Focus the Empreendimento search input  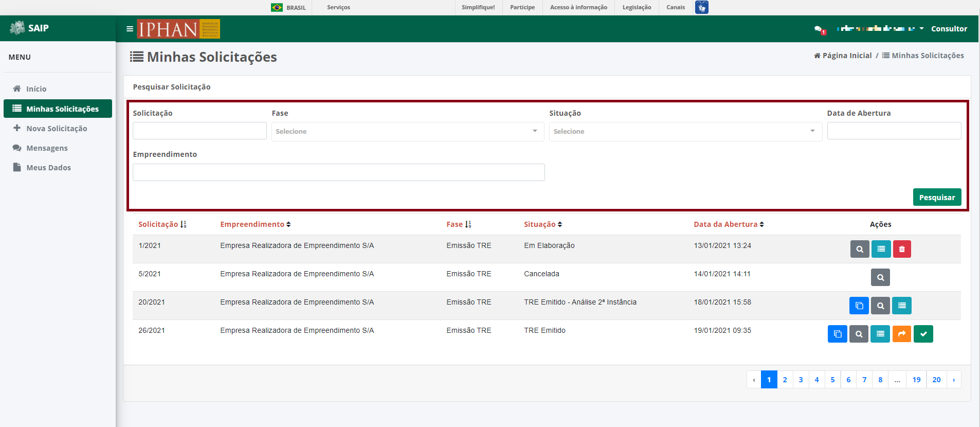coord(339,172)
